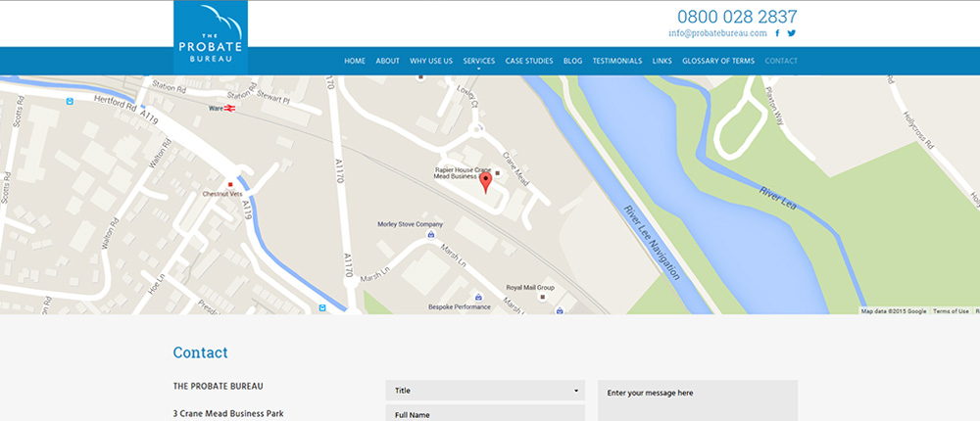Select the Chestnut Vets map marker
This screenshot has height=421, width=980.
(230, 184)
